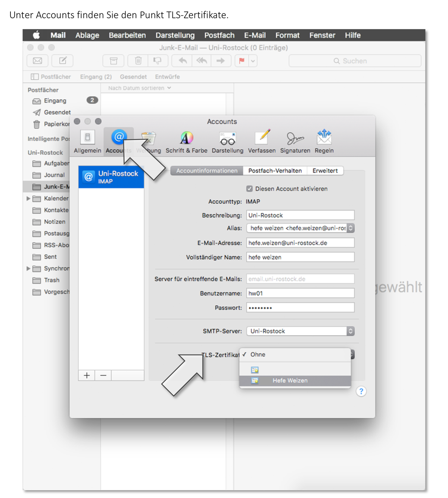Select Entwürfe in favorites bar
This screenshot has height=498, width=448.
tap(167, 76)
